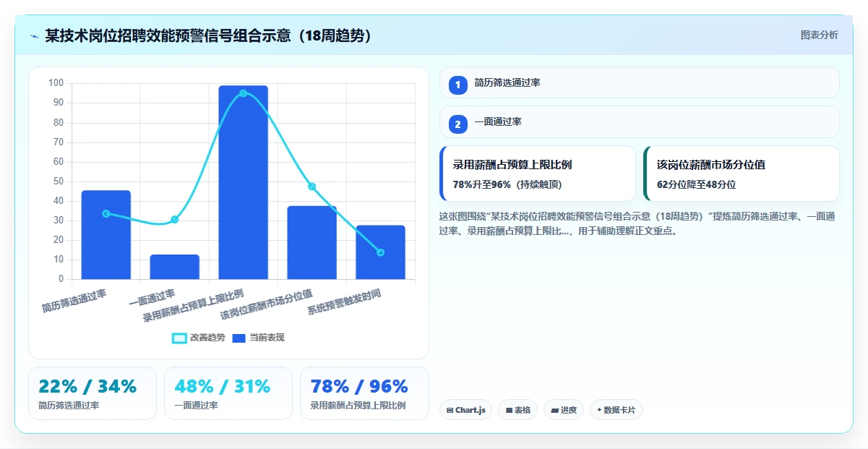868x449 pixels.
Task: Open the 该岗位薪酬市场分位值 card
Action: tap(742, 174)
